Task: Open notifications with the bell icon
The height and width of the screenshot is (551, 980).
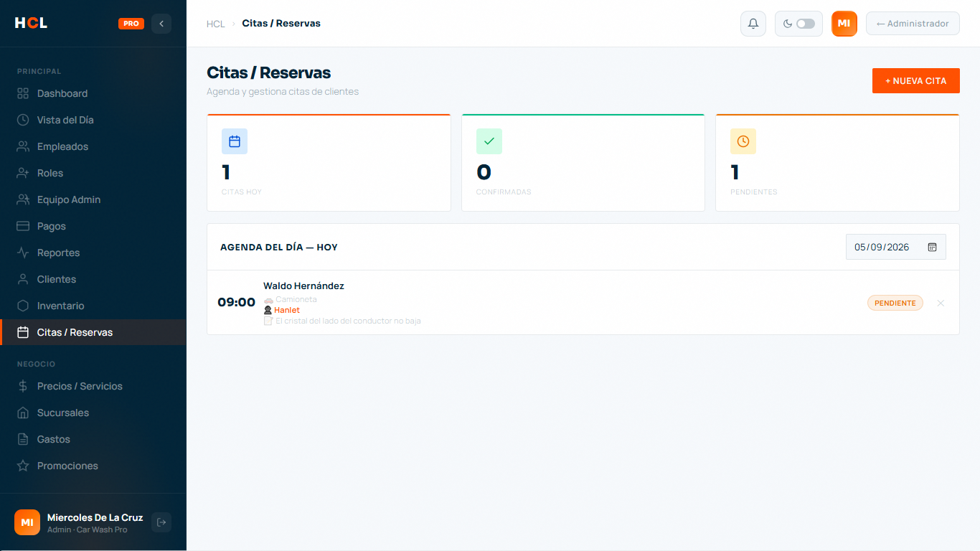Action: pyautogui.click(x=753, y=24)
